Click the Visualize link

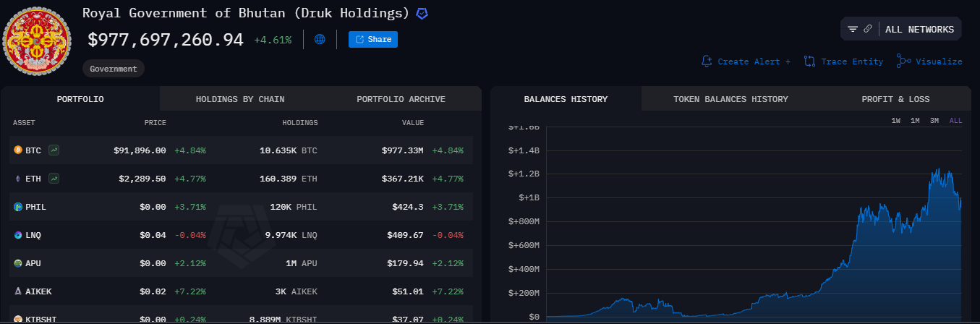pos(929,61)
